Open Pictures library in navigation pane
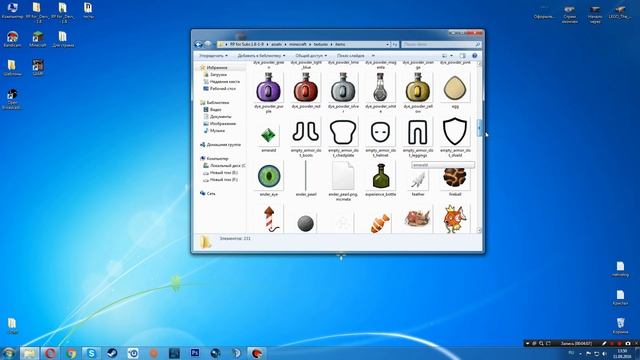Screen dimensions: 640x360 click(223, 124)
